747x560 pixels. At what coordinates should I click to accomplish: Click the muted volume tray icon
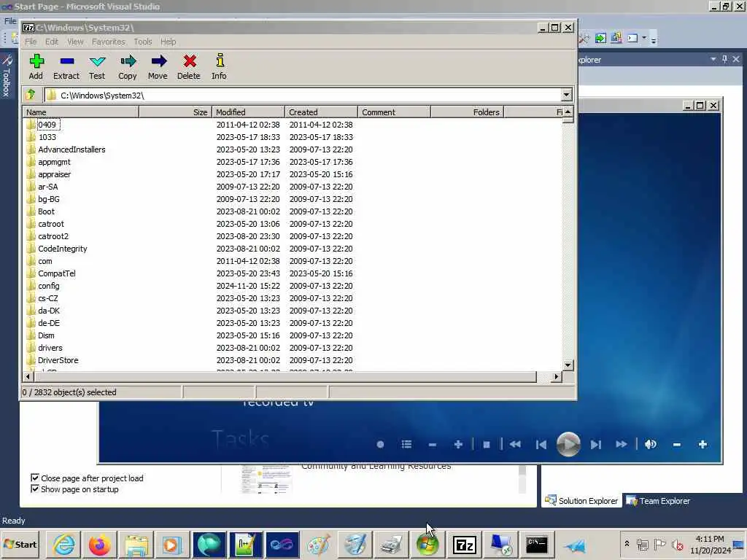click(677, 544)
